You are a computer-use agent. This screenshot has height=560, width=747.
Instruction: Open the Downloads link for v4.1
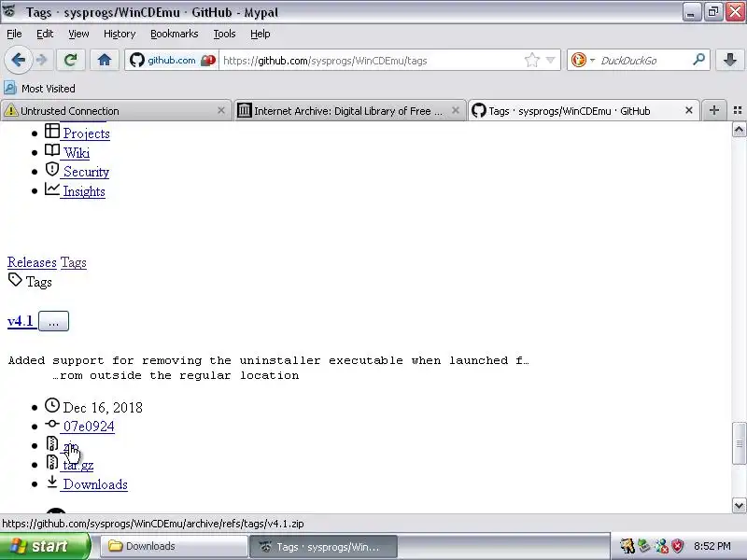coord(95,484)
